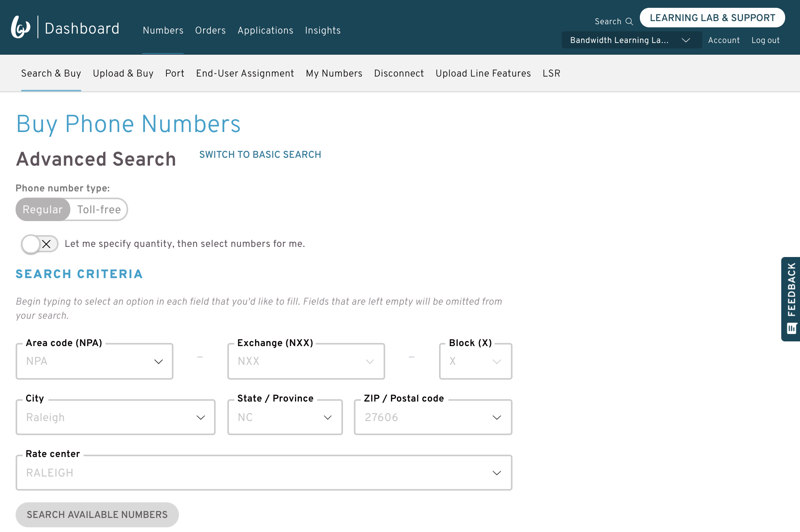
Task: Click the header Search text
Action: click(x=608, y=21)
